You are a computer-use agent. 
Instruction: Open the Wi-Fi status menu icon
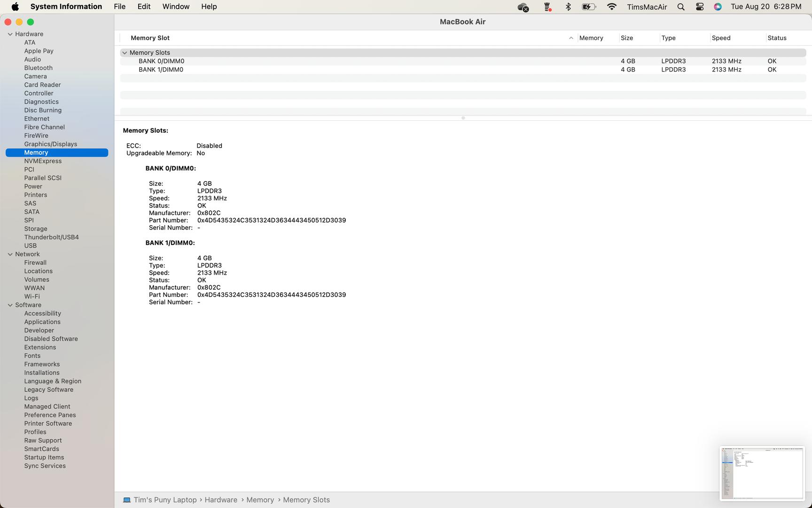pos(611,7)
